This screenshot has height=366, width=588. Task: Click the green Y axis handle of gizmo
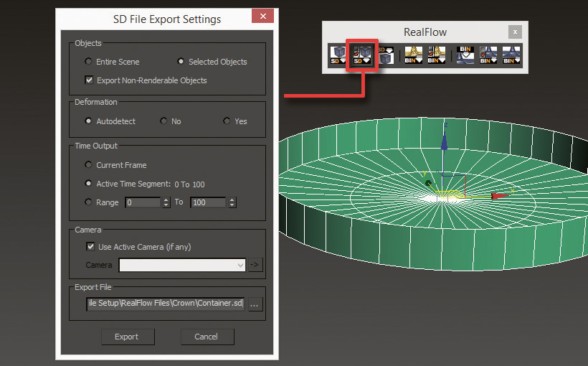click(428, 183)
